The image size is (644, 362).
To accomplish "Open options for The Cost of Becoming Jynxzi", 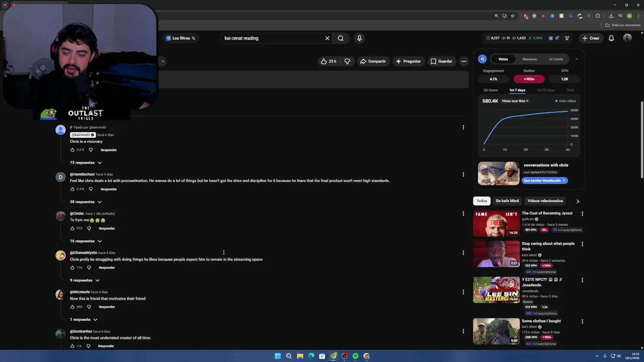I will (x=582, y=214).
